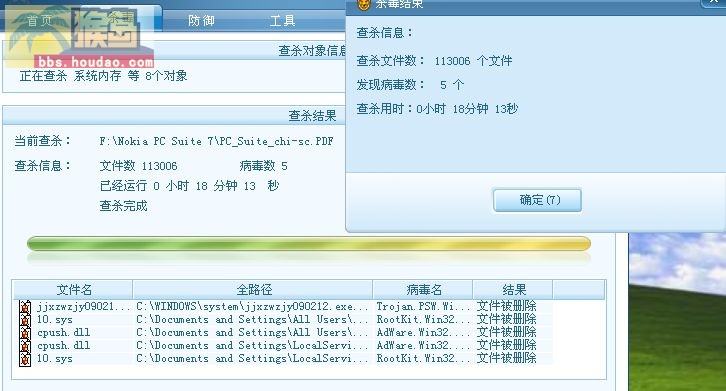Select virus name Trojan.PSW.Wi...
This screenshot has height=391, width=726.
(x=423, y=307)
